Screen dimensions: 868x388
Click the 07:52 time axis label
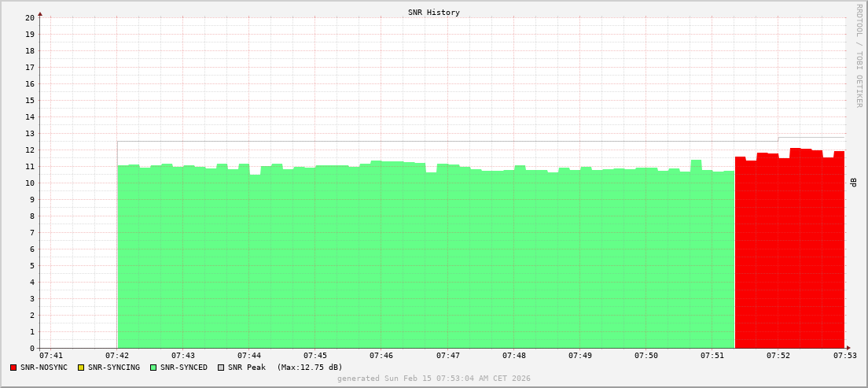(x=778, y=357)
